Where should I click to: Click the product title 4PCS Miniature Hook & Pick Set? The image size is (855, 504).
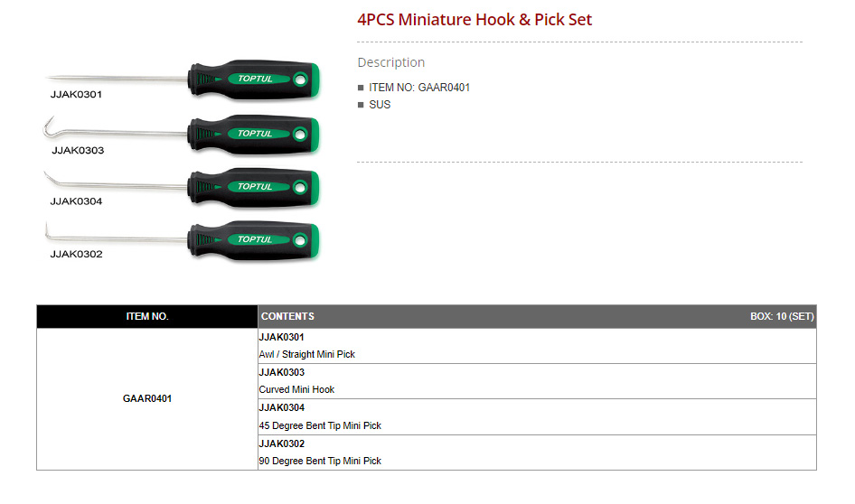point(474,19)
